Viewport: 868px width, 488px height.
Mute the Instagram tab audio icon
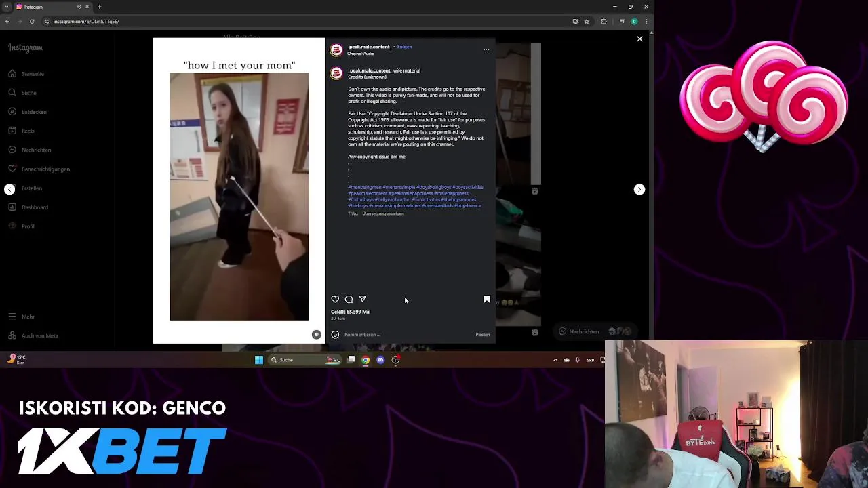tap(79, 7)
